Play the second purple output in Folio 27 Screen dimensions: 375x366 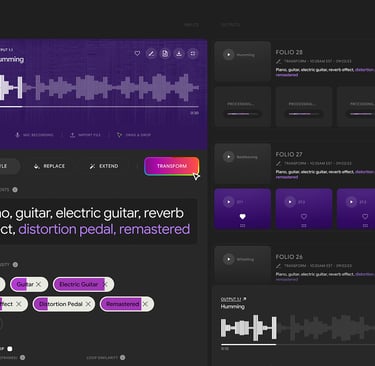[x=290, y=202]
